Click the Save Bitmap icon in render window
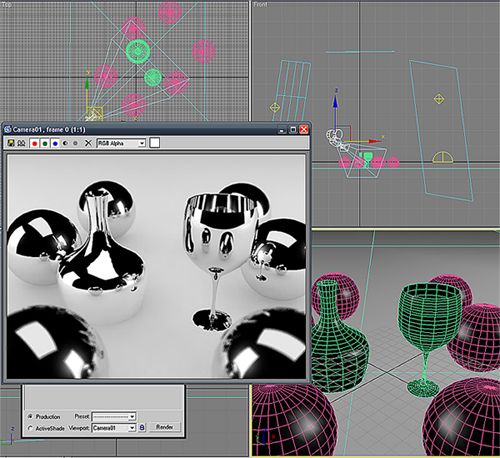500x458 pixels. point(11,143)
